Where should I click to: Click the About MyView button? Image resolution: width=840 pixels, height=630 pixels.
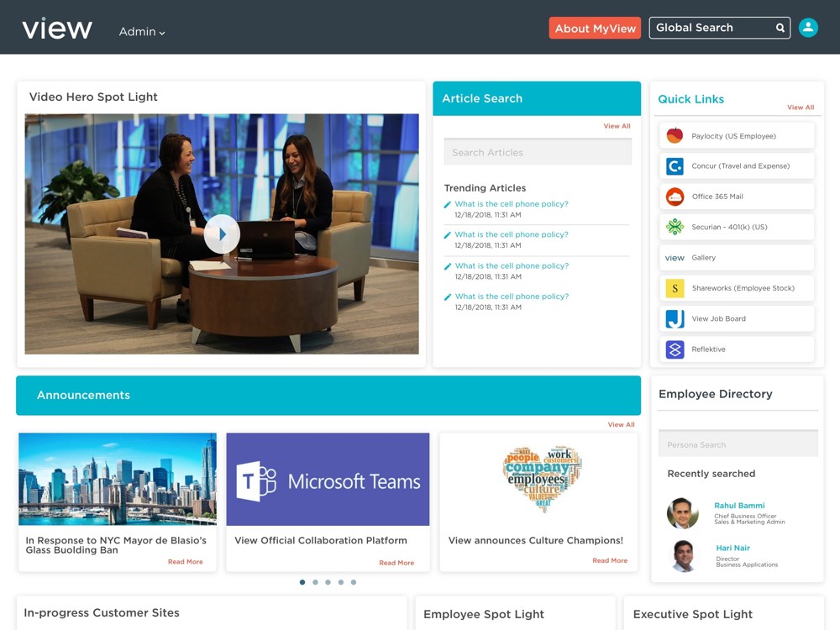[x=595, y=29]
